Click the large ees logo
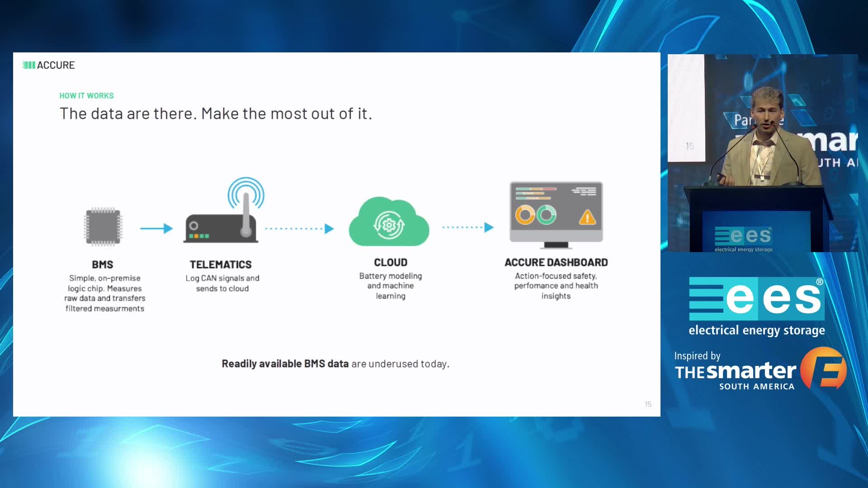 [x=756, y=298]
